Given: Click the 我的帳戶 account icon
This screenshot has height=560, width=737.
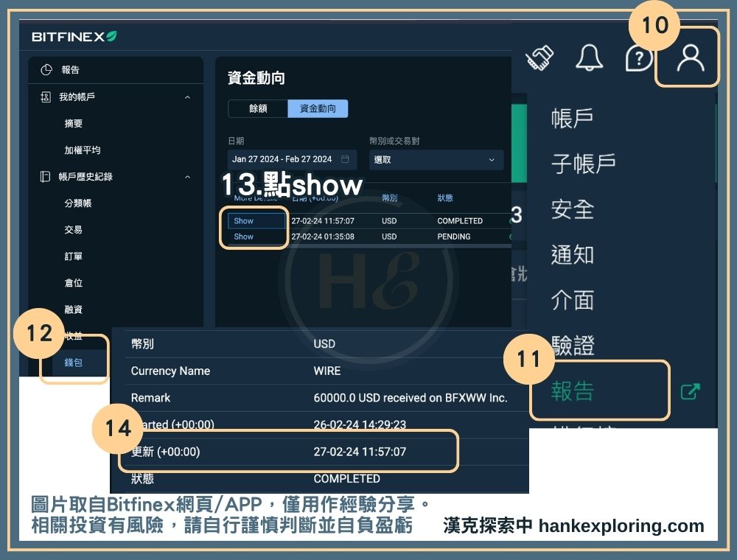Looking at the screenshot, I should click(46, 97).
